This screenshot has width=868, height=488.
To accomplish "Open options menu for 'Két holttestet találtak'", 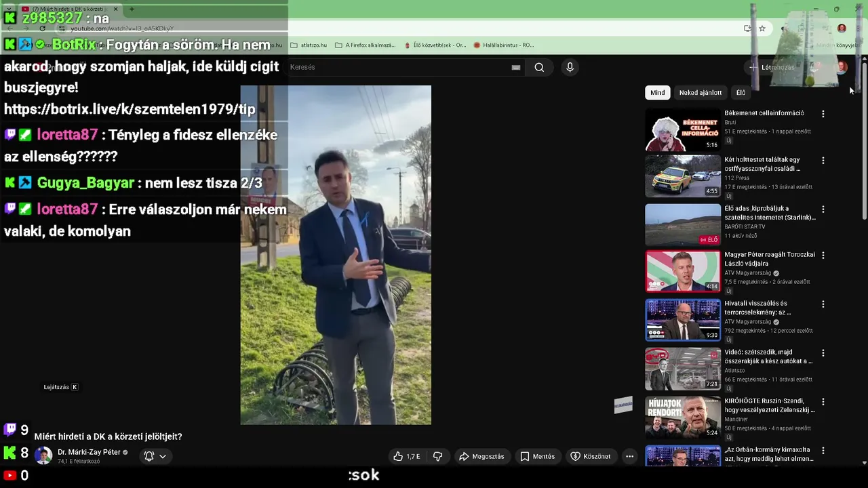I will [x=823, y=161].
